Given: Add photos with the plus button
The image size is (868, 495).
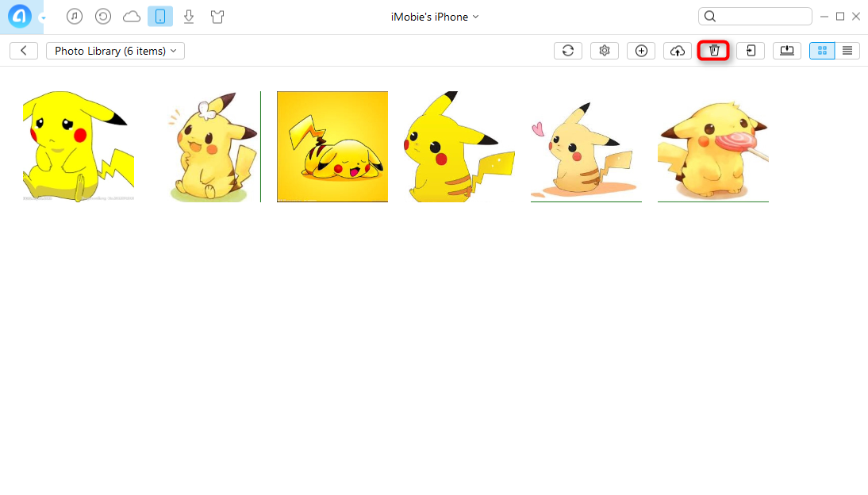Looking at the screenshot, I should [x=641, y=51].
